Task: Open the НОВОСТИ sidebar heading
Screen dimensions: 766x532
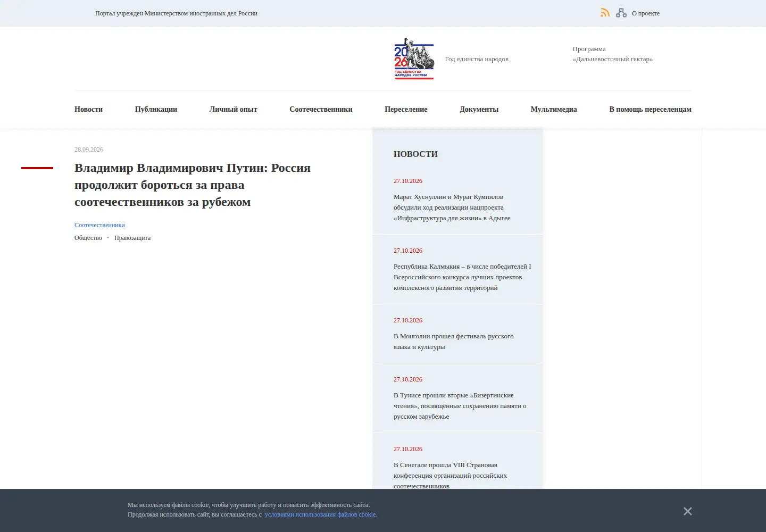Action: tap(415, 154)
